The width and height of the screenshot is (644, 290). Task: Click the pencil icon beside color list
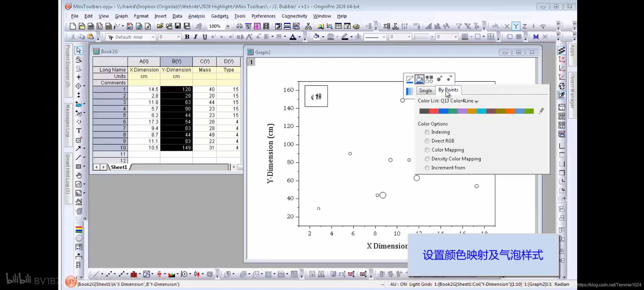(x=541, y=111)
